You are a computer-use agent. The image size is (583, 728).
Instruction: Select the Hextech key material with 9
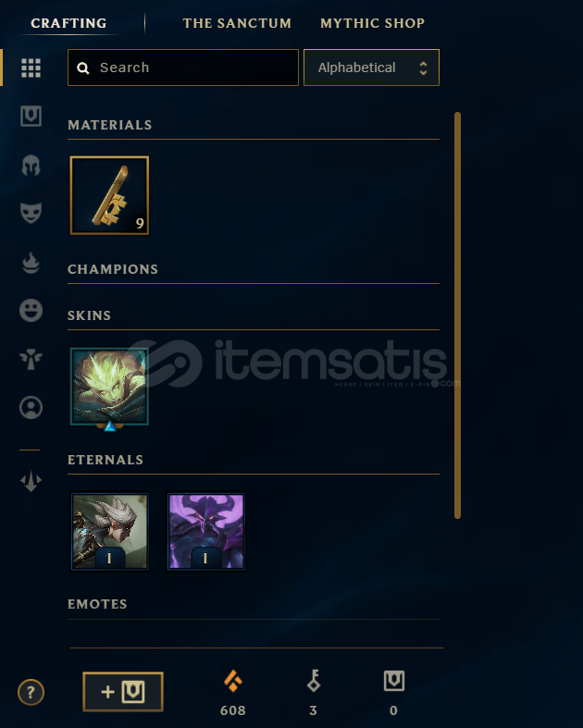click(x=109, y=195)
